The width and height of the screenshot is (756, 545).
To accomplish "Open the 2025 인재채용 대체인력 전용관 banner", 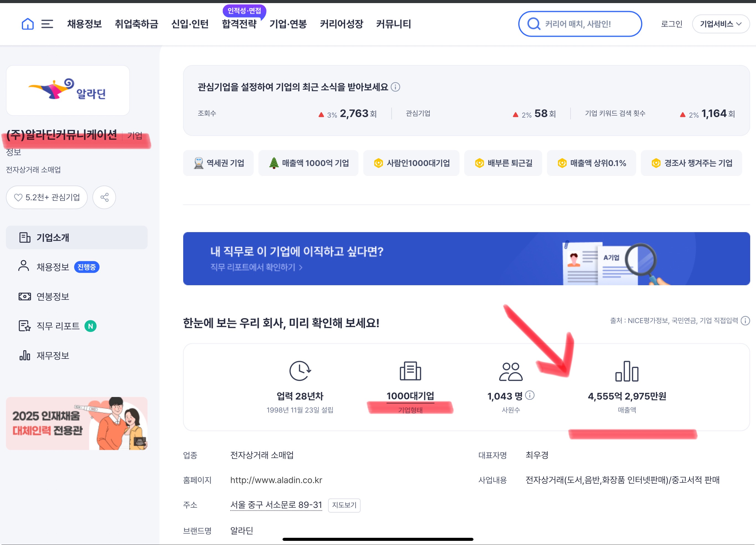I will click(x=77, y=423).
